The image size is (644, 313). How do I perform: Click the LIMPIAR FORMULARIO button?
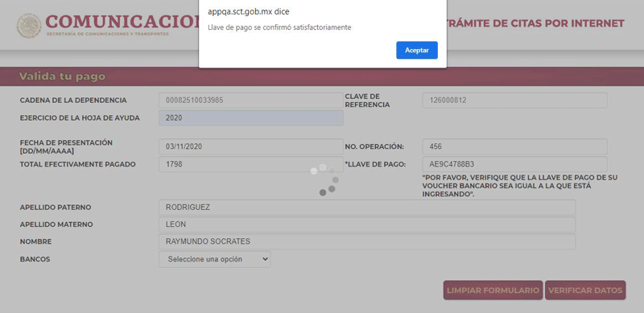pyautogui.click(x=493, y=290)
